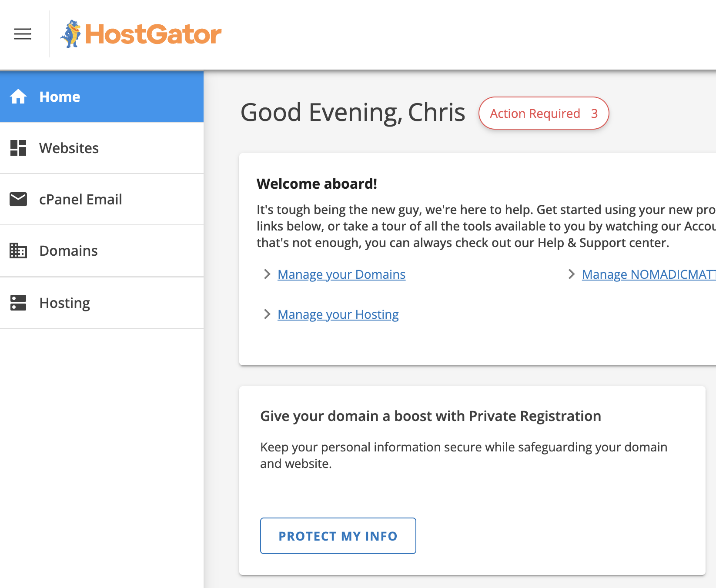The height and width of the screenshot is (588, 716).
Task: Open the Action Required notification badge
Action: [x=544, y=113]
